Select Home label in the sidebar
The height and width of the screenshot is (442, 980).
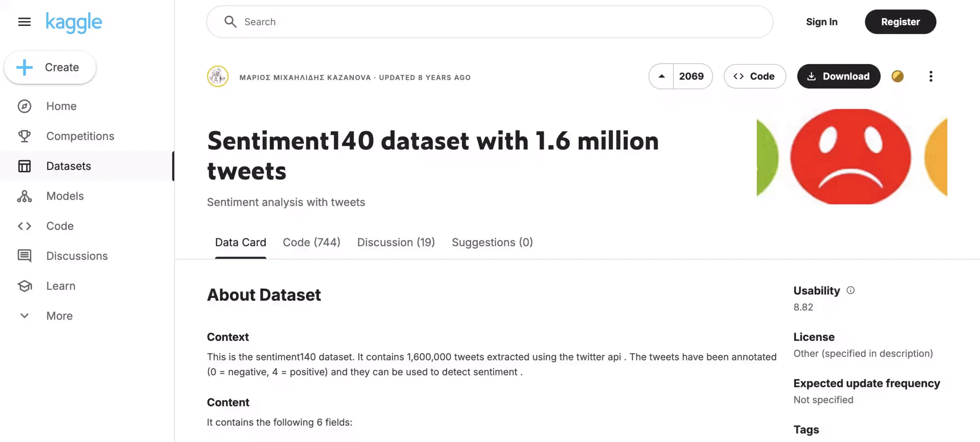coord(61,106)
